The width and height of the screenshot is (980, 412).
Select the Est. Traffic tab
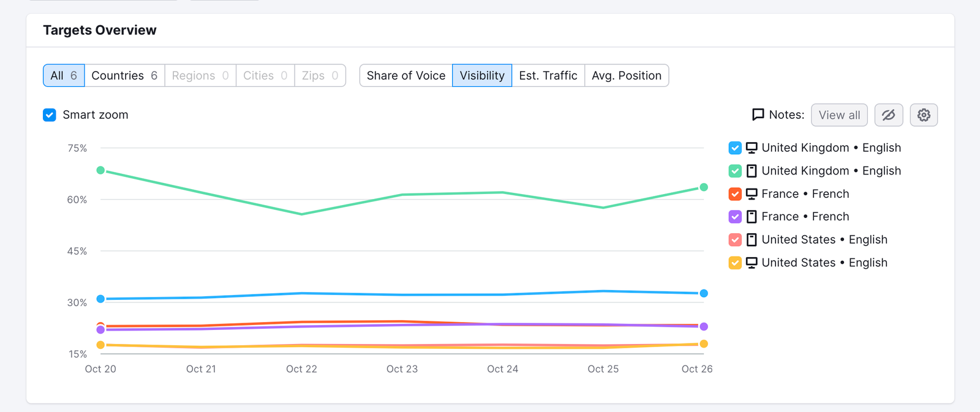click(x=548, y=75)
